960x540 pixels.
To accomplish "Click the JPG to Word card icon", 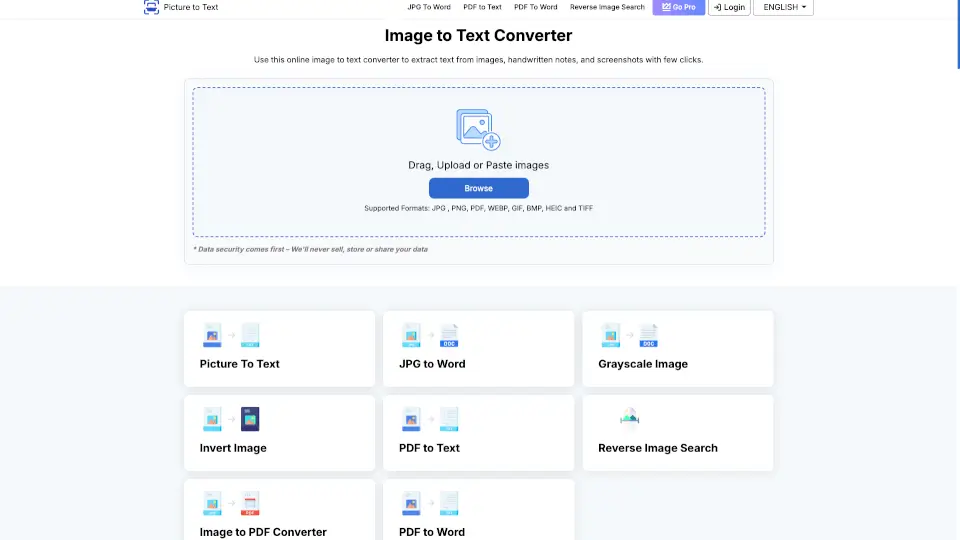I will pos(430,335).
